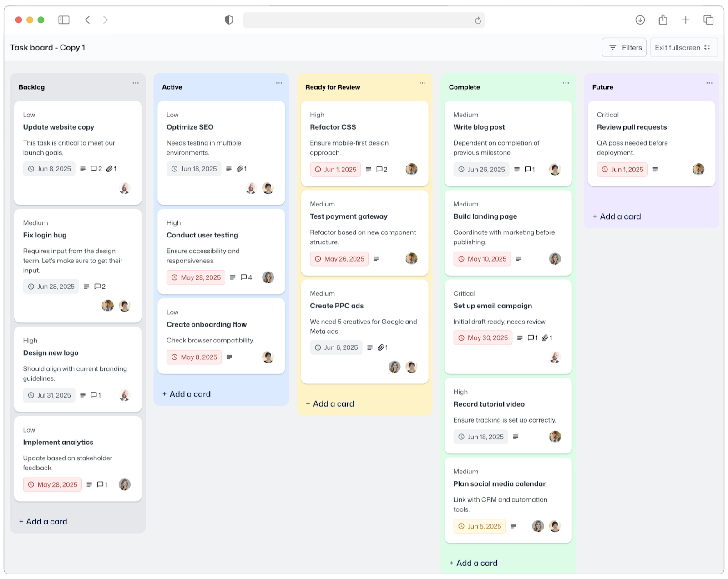Click the Backlog column header
This screenshot has height=579, width=728.
(x=32, y=87)
